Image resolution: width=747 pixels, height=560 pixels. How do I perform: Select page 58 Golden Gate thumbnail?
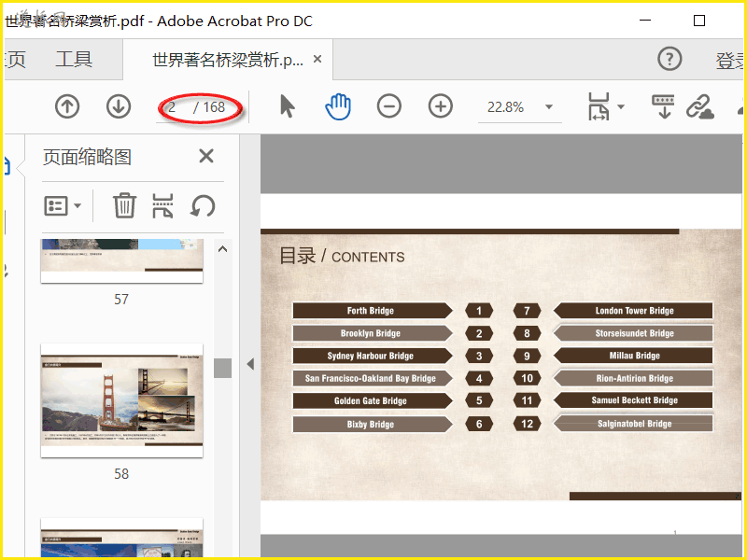point(122,400)
